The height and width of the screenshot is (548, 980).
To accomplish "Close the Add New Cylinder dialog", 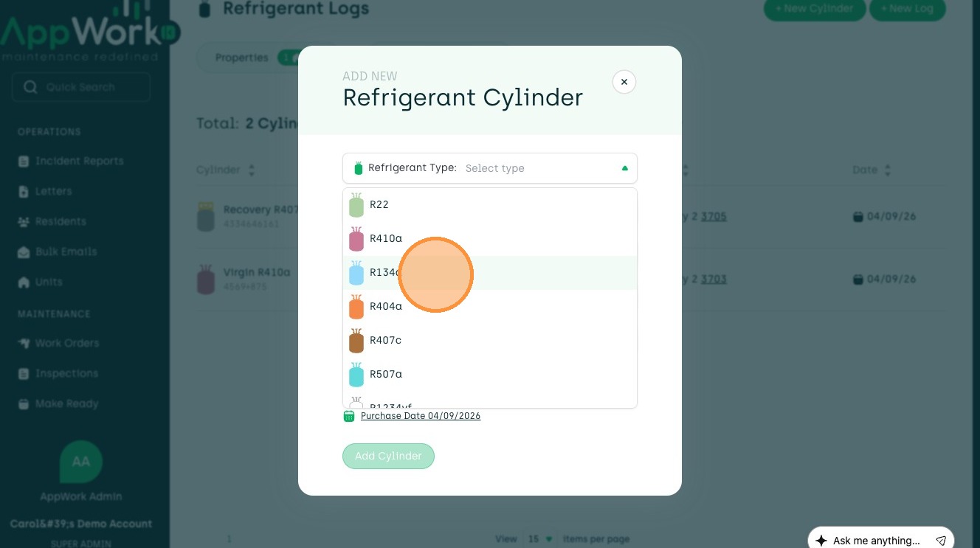I will tap(624, 82).
